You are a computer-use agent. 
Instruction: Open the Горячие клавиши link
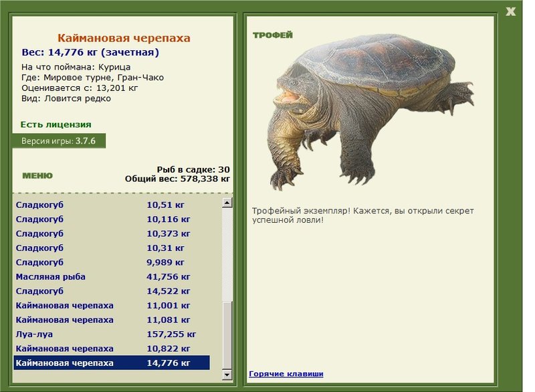point(286,373)
